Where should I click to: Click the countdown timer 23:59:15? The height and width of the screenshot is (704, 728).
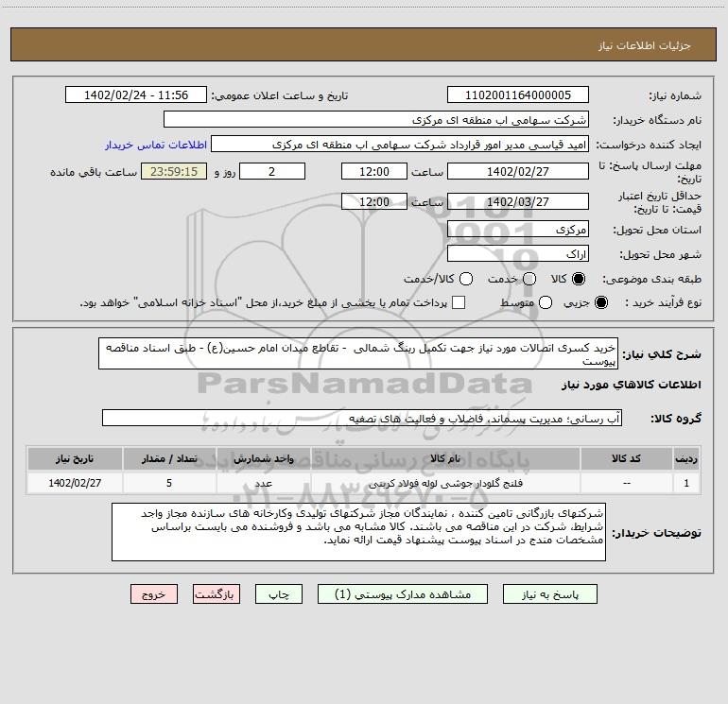coord(174,171)
